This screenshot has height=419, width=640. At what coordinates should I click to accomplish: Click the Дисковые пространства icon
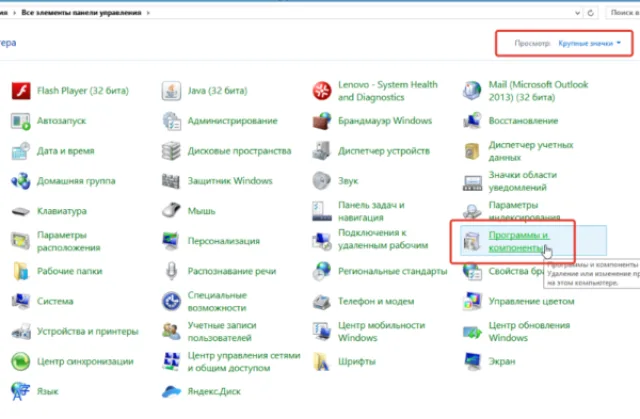click(x=171, y=151)
